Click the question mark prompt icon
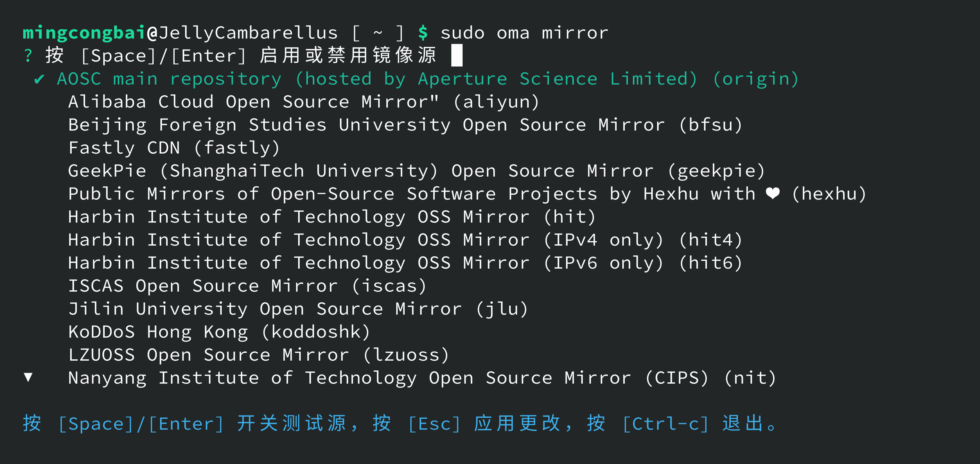This screenshot has width=980, height=464. 28,55
